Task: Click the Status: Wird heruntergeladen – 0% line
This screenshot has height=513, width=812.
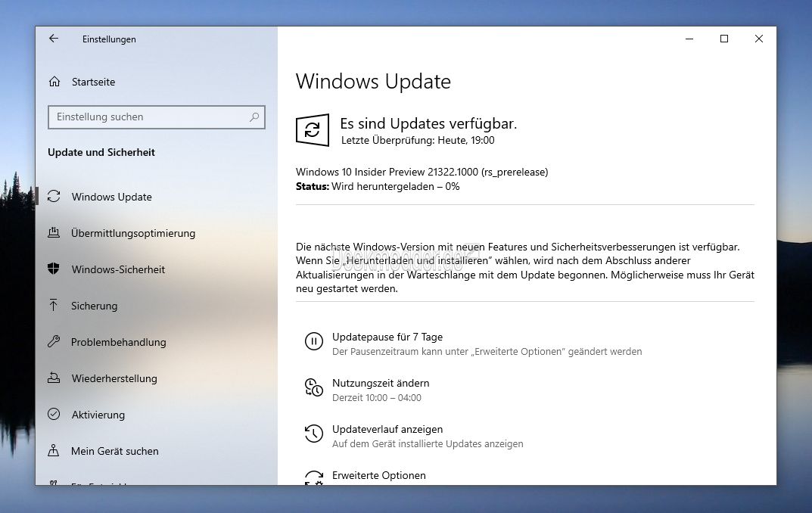Action: 378,186
